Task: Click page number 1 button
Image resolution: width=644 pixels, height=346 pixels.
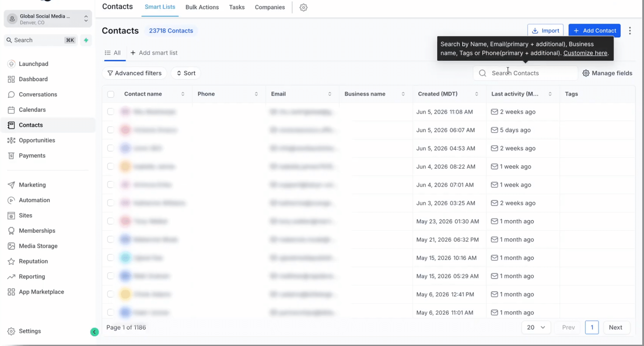Action: coord(592,327)
